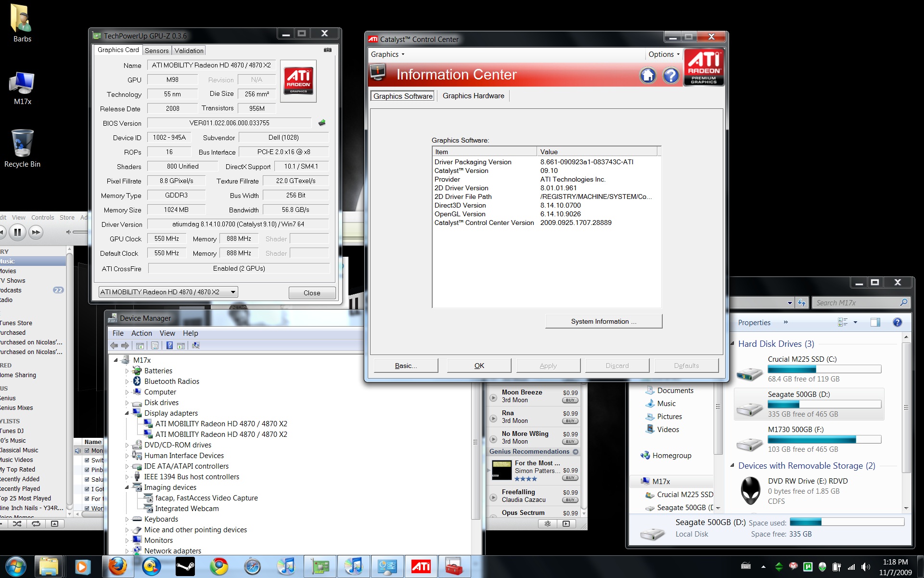Toggle checkbox for the Swit track
This screenshot has width=924, height=578.
click(87, 460)
